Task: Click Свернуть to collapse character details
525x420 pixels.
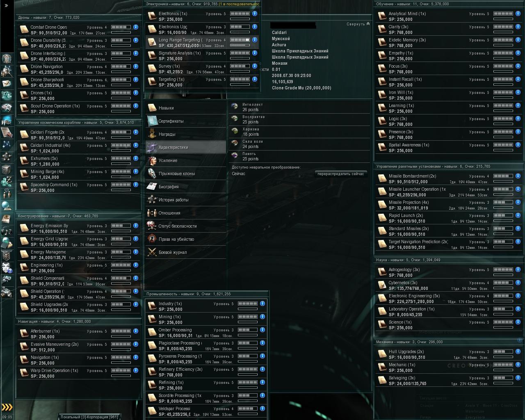Action: click(x=358, y=24)
